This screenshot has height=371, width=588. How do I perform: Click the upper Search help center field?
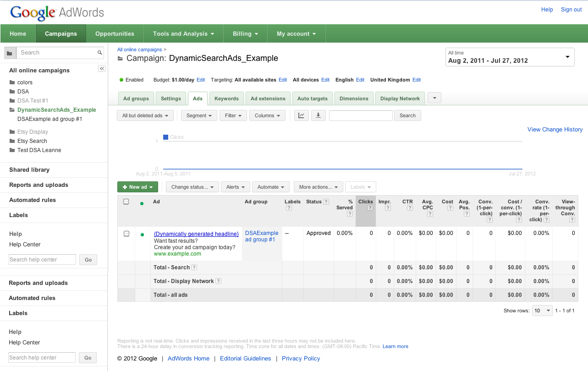click(42, 260)
